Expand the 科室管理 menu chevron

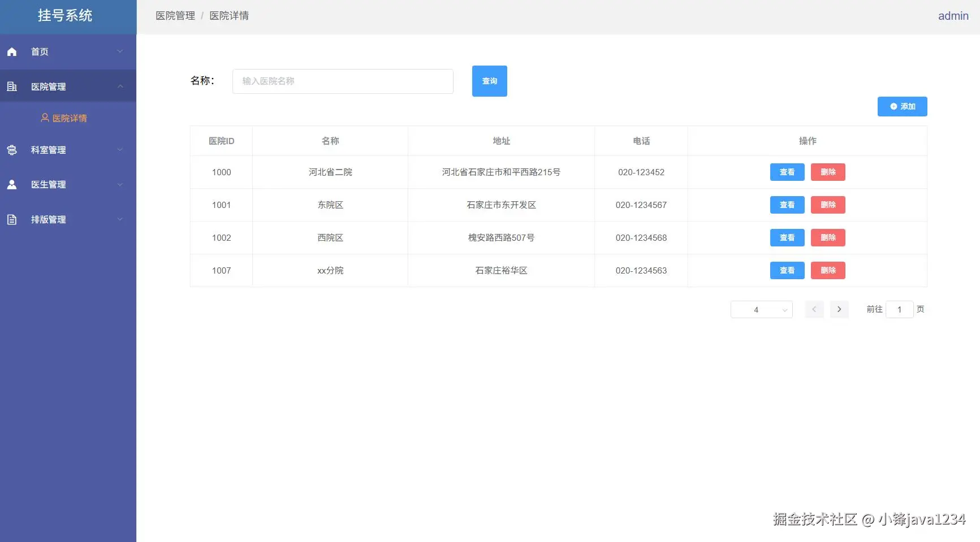[x=120, y=150]
